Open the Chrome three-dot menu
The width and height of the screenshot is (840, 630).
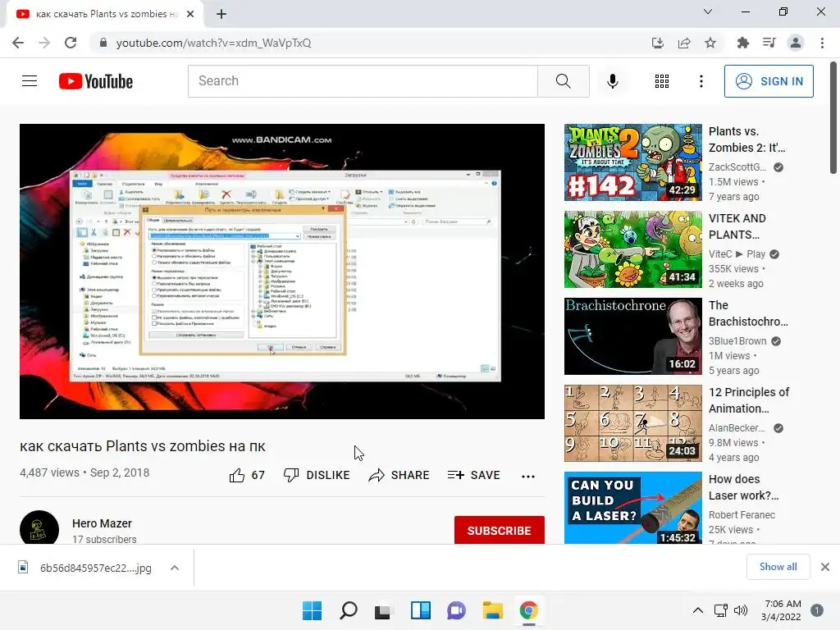(822, 43)
